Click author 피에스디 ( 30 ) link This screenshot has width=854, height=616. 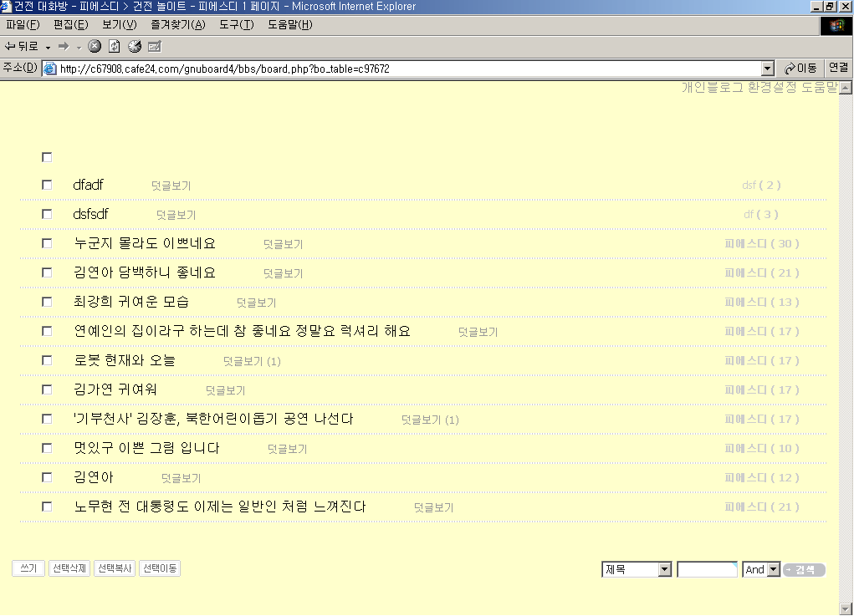[x=762, y=244]
